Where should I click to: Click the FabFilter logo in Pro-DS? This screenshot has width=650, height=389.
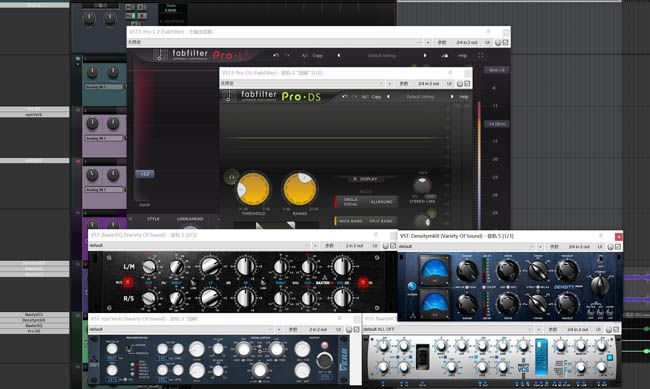point(228,96)
